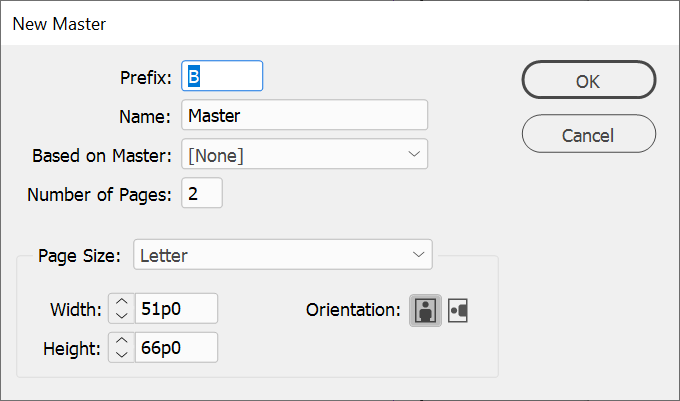Select Portrait page orientation
Viewport: 680px width, 401px height.
425,310
